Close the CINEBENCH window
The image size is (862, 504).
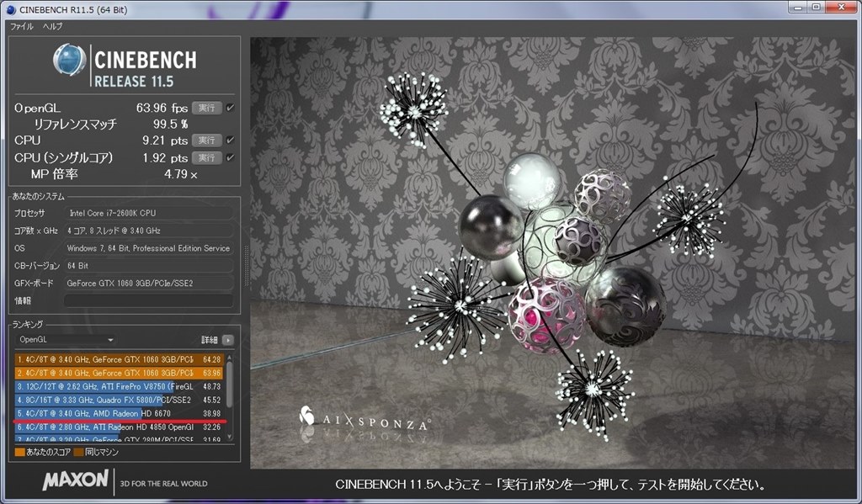tap(842, 7)
